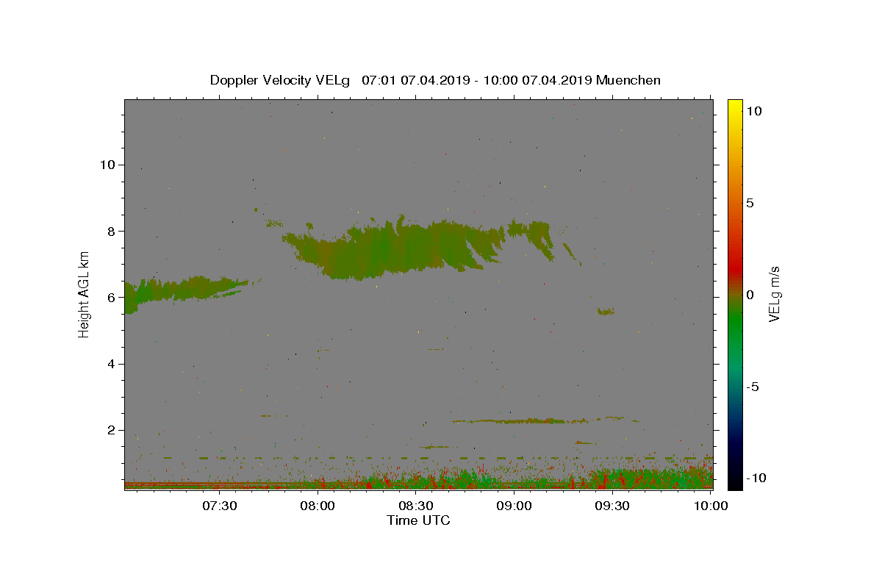This screenshot has width=882, height=588.
Task: Click the 'VELg m/s' colorbar label
Action: pyautogui.click(x=774, y=294)
